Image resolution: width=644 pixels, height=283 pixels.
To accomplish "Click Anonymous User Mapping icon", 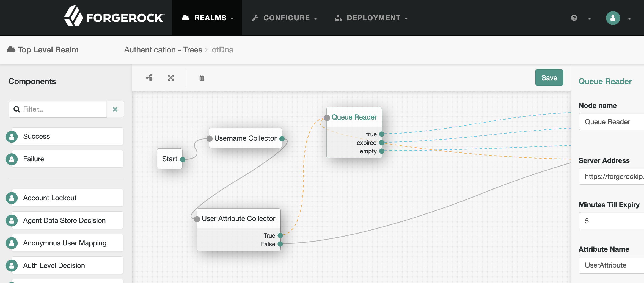I will (x=12, y=243).
